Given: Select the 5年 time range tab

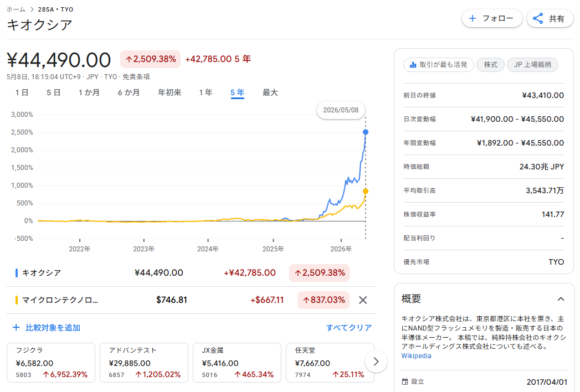Looking at the screenshot, I should (238, 93).
